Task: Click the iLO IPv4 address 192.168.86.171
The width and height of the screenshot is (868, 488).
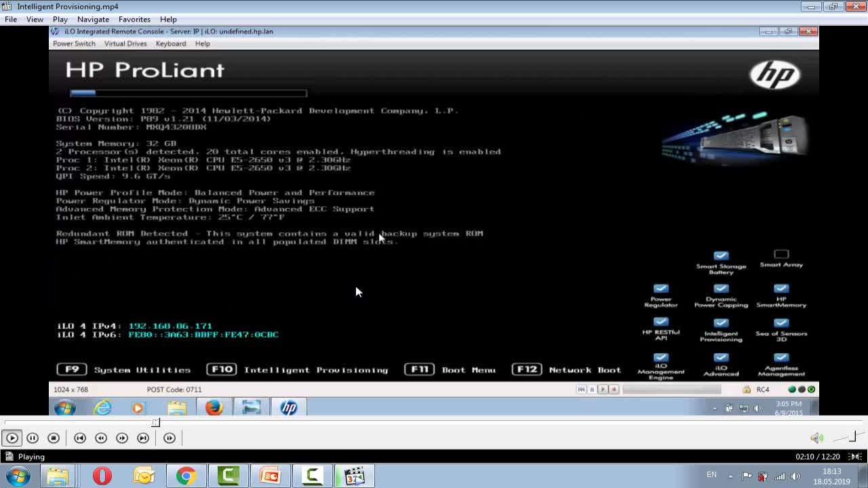Action: pos(170,326)
